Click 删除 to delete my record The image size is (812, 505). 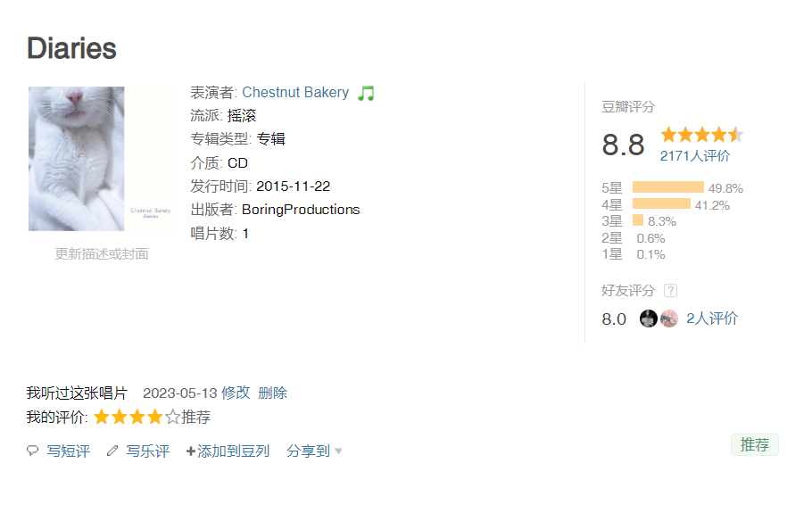272,393
